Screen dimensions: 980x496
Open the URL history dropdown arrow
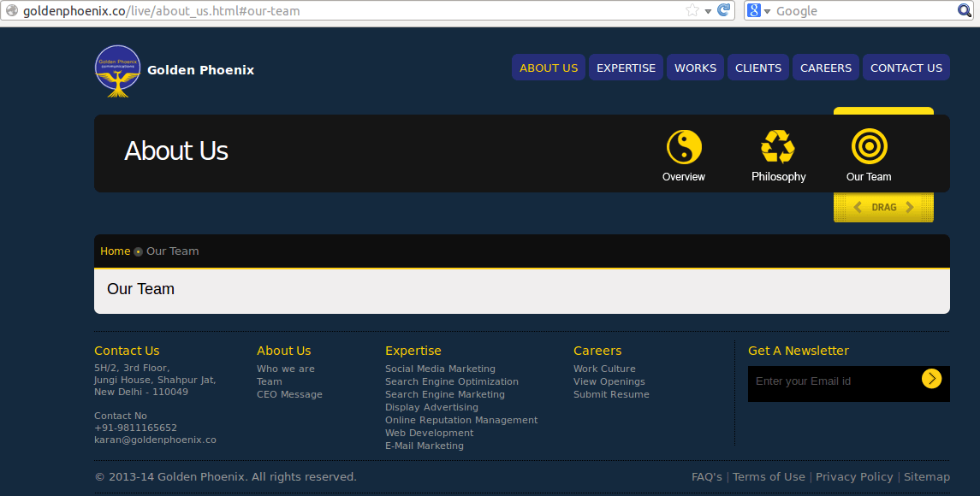click(x=708, y=11)
